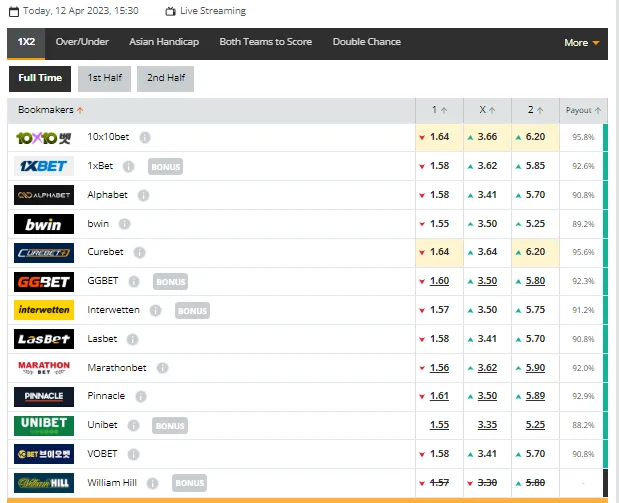619x503 pixels.
Task: Sort by the Payout column
Action: pyautogui.click(x=584, y=110)
